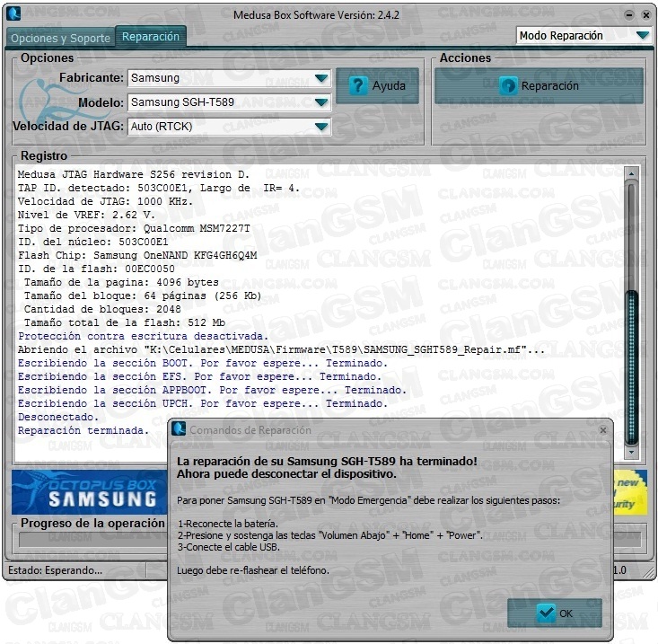Click log line 'Nivel de VREF: 2.62 V.'
This screenshot has width=658, height=644.
pos(86,215)
